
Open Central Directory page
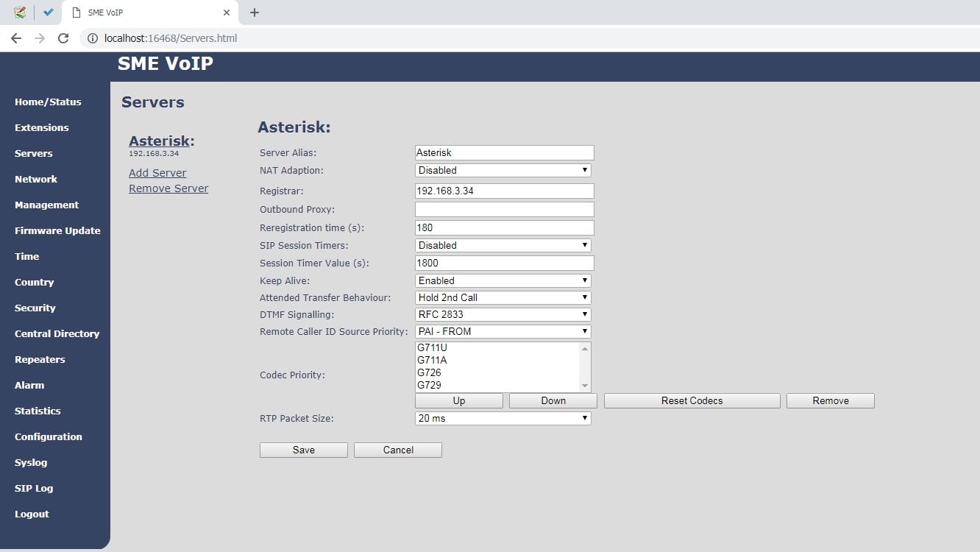coord(57,334)
